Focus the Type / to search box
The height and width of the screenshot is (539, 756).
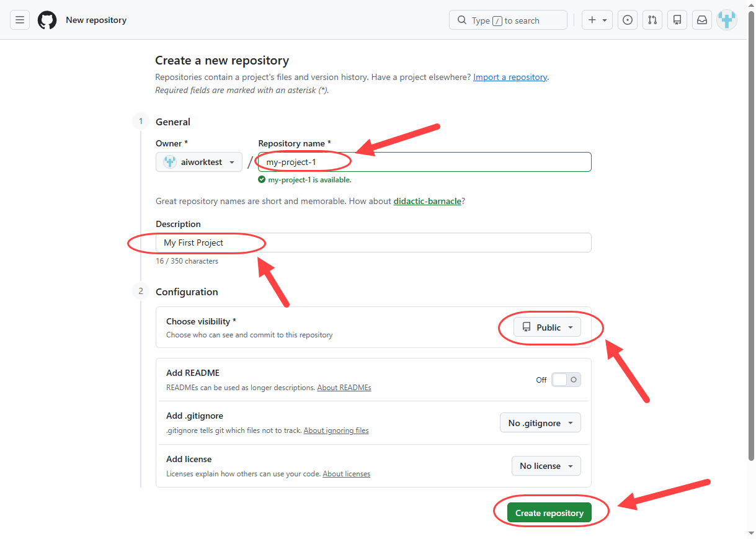coord(508,20)
